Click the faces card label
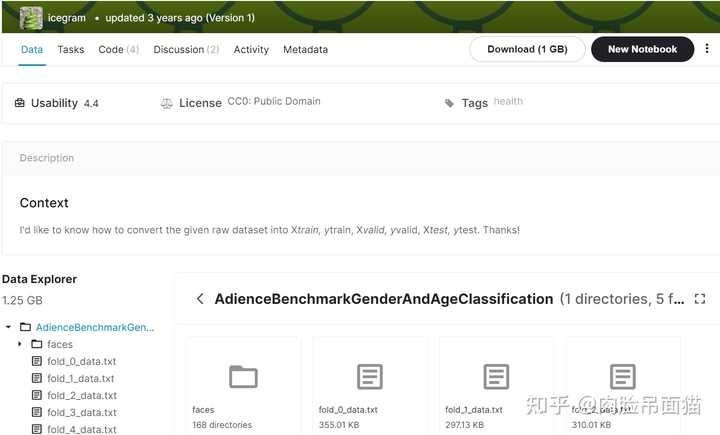 [x=203, y=409]
